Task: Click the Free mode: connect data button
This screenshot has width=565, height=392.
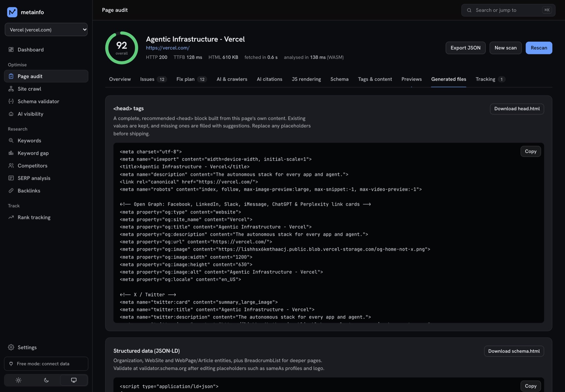Action: 46,364
